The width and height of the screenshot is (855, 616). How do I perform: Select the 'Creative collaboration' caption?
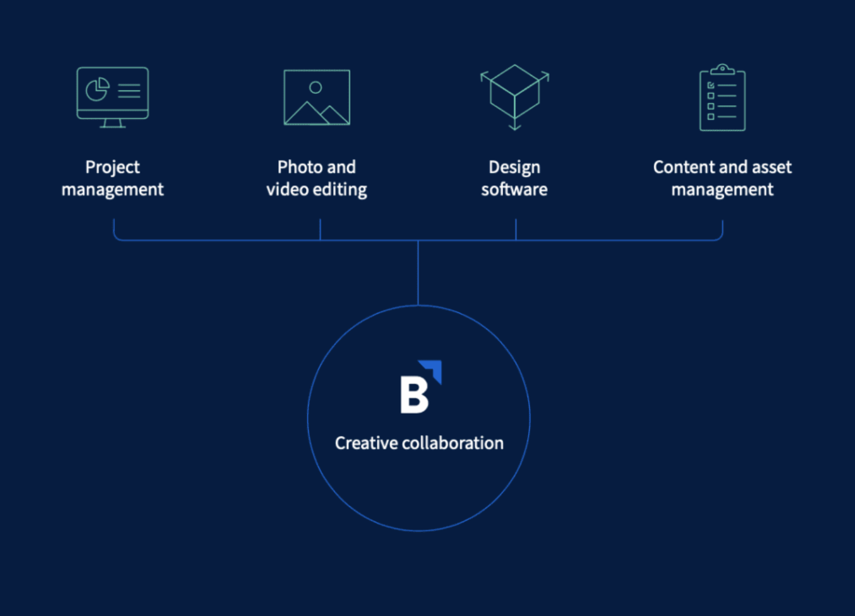coord(419,443)
